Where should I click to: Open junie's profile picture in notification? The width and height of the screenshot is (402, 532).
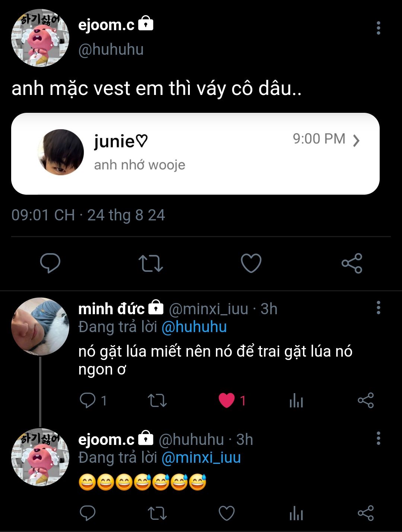coord(61,152)
